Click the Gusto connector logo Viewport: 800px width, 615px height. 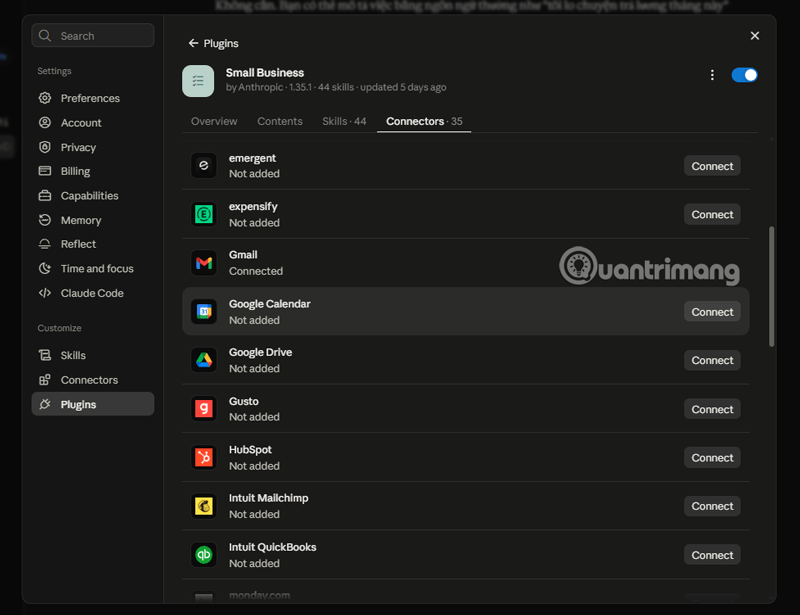[204, 409]
